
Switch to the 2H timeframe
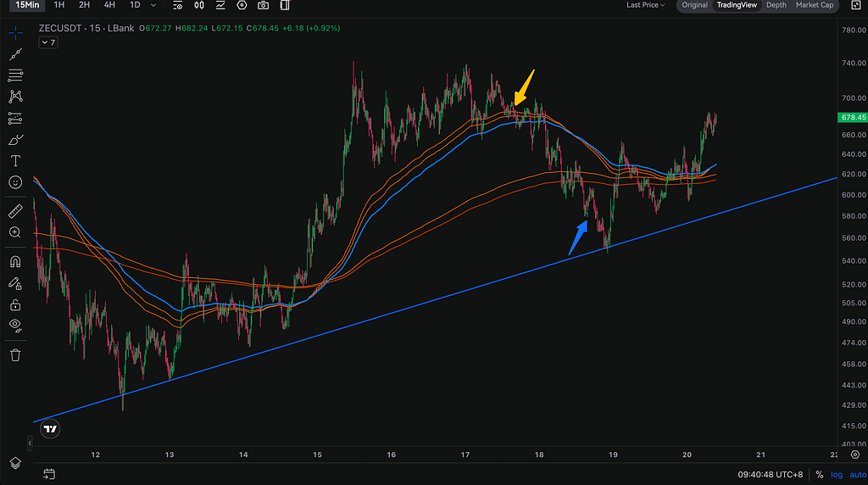[84, 5]
